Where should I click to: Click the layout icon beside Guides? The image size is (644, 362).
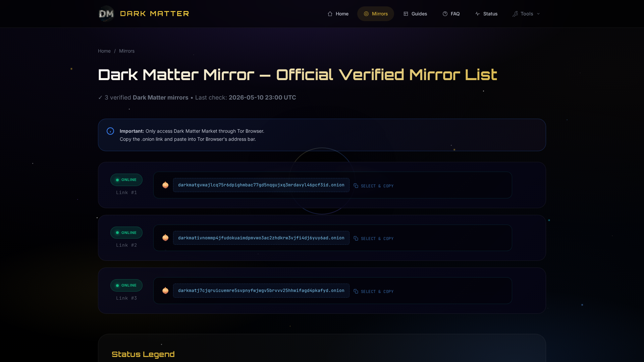(406, 14)
